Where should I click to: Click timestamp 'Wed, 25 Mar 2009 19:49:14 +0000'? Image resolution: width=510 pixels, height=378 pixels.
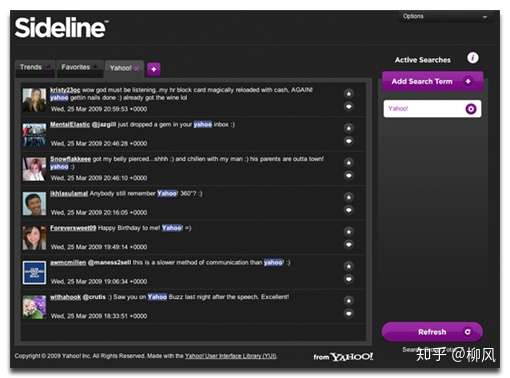point(99,247)
